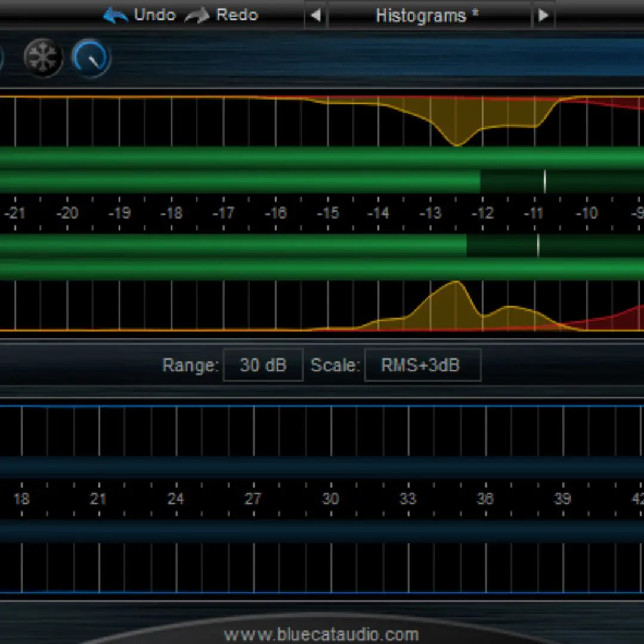Click the blue rotary knob
644x644 pixels.
tap(91, 57)
